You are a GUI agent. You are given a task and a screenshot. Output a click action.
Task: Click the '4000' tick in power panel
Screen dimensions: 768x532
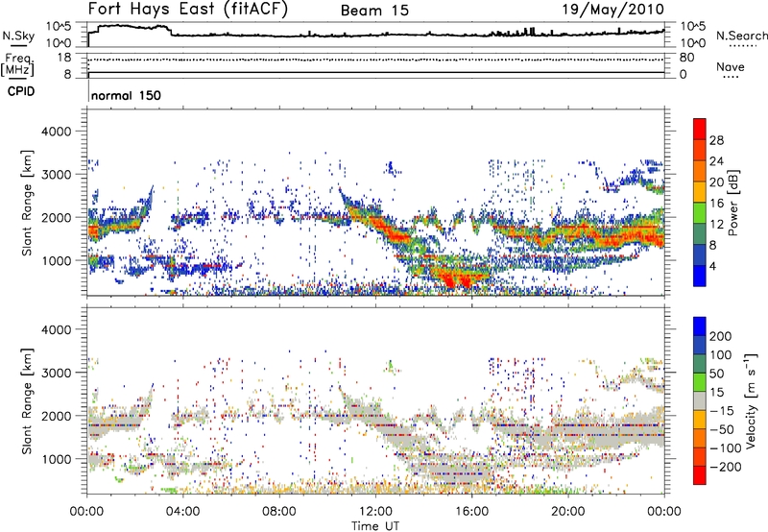click(56, 132)
